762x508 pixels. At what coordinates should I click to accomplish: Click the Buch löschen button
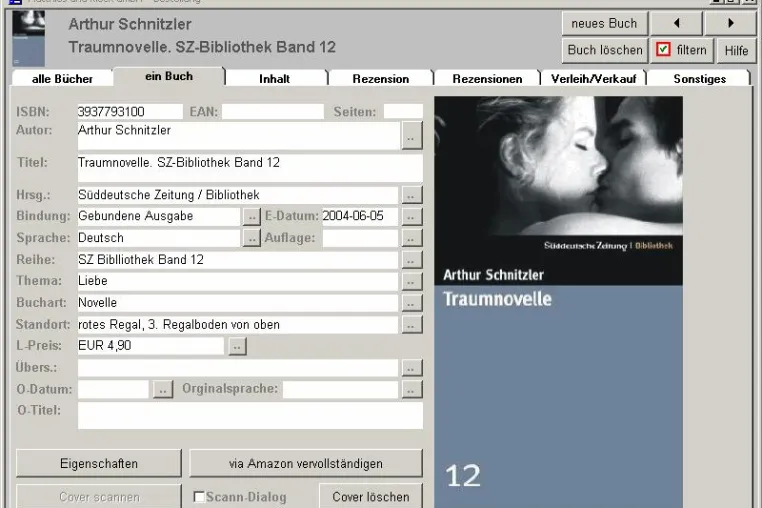point(605,50)
